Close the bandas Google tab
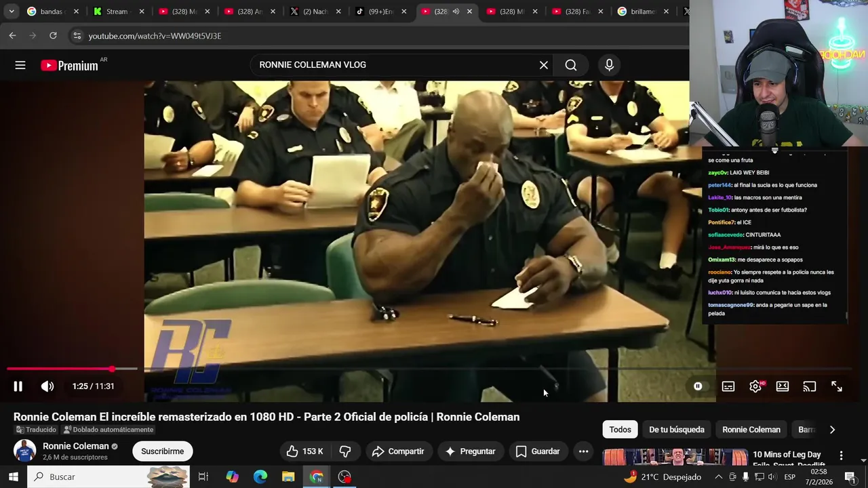Screen dimensions: 868x488 (x=76, y=12)
